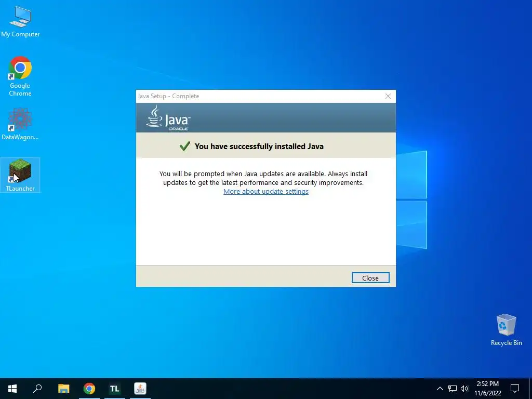Open taskbar search magnifier
The image size is (532, 399).
pos(37,389)
